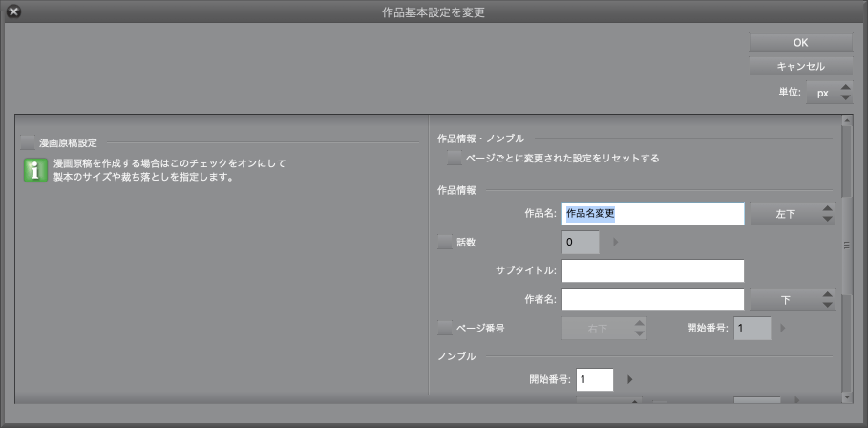The image size is (868, 428).
Task: Click into the 作品名 text field
Action: pyautogui.click(x=653, y=214)
